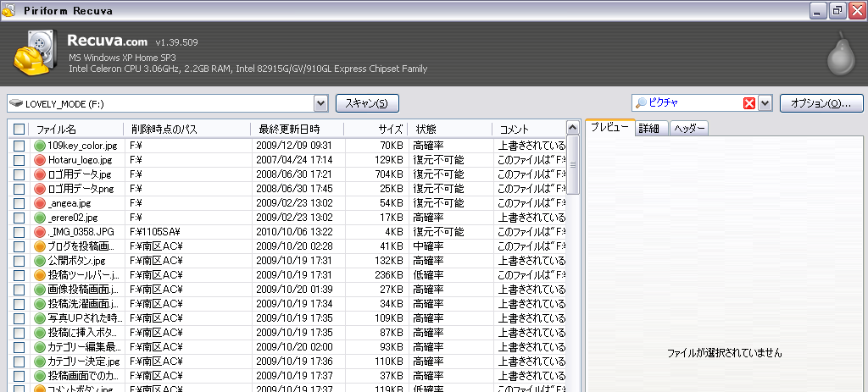Check the box for 公開ボタン.jpg

point(19,261)
